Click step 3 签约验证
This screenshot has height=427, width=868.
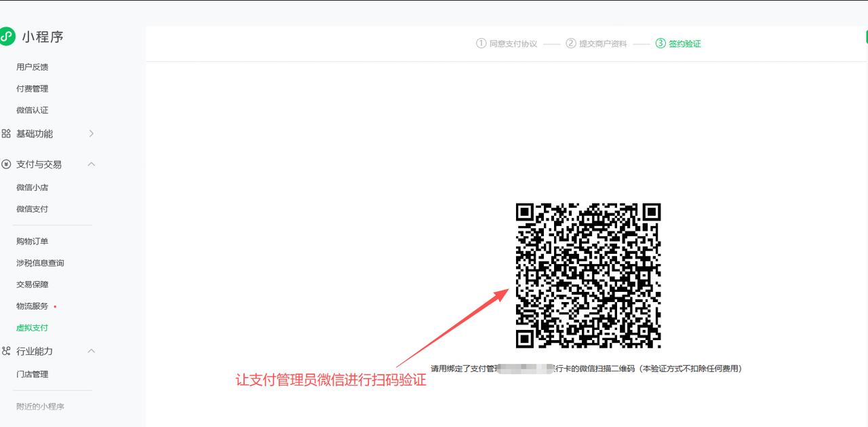pyautogui.click(x=678, y=43)
